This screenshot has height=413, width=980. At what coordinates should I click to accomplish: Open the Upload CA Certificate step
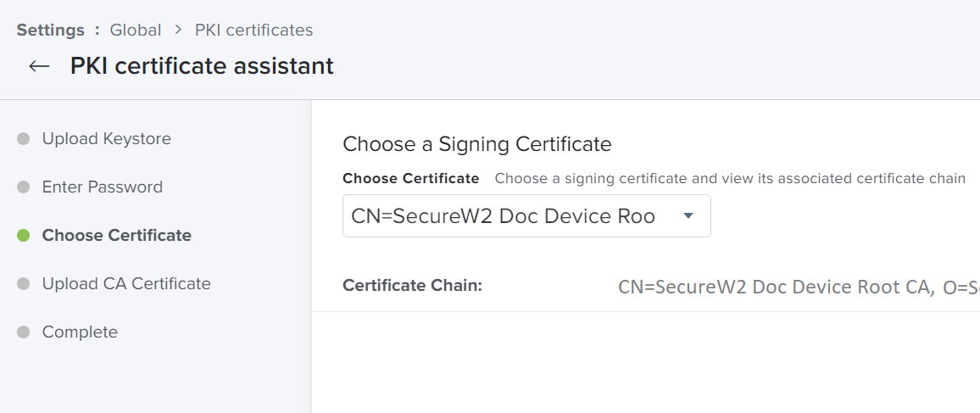coord(126,283)
